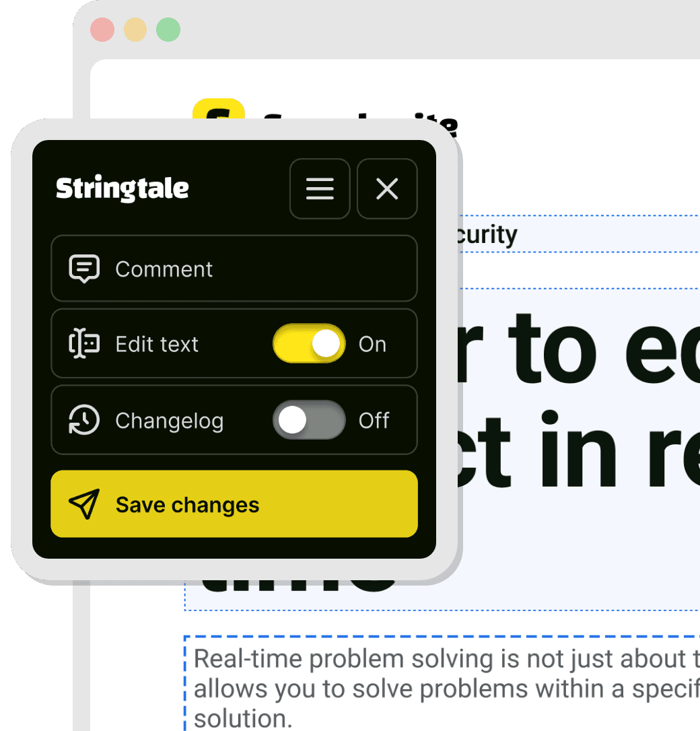The width and height of the screenshot is (700, 731).
Task: Switch the Edit text control to Off
Action: pyautogui.click(x=309, y=343)
